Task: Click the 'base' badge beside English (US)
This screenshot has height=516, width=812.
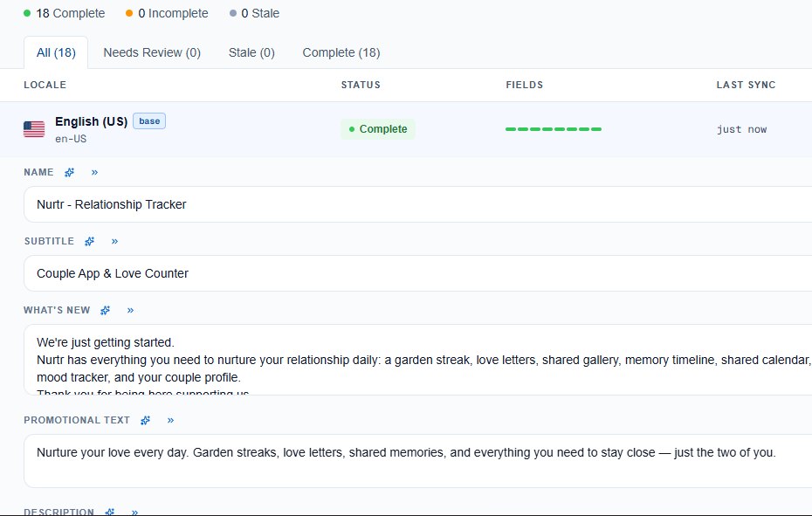Action: tap(149, 121)
